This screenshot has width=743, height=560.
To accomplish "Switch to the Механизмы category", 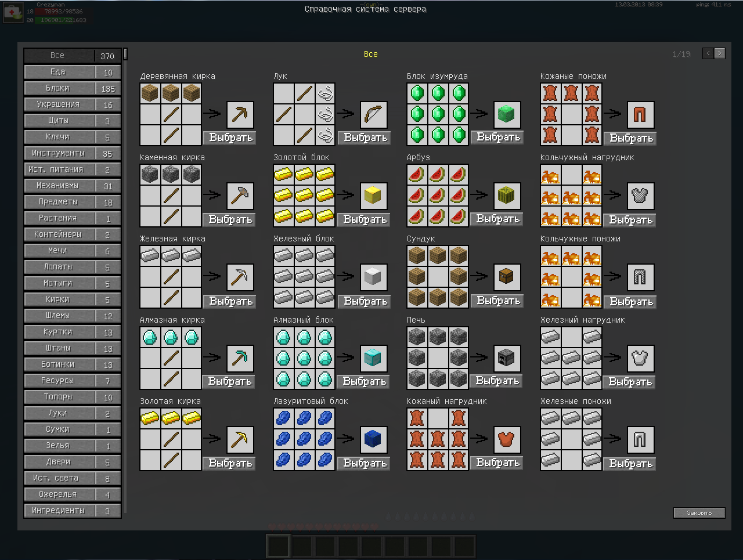I will 58,186.
